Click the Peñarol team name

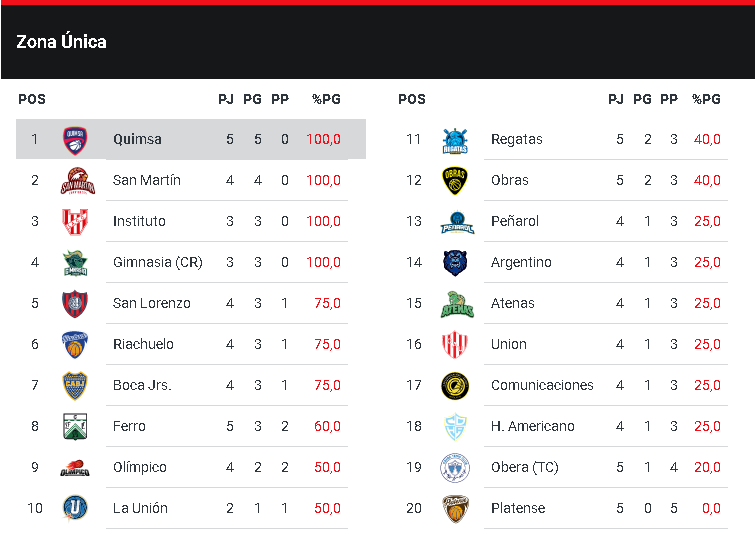[x=514, y=221]
